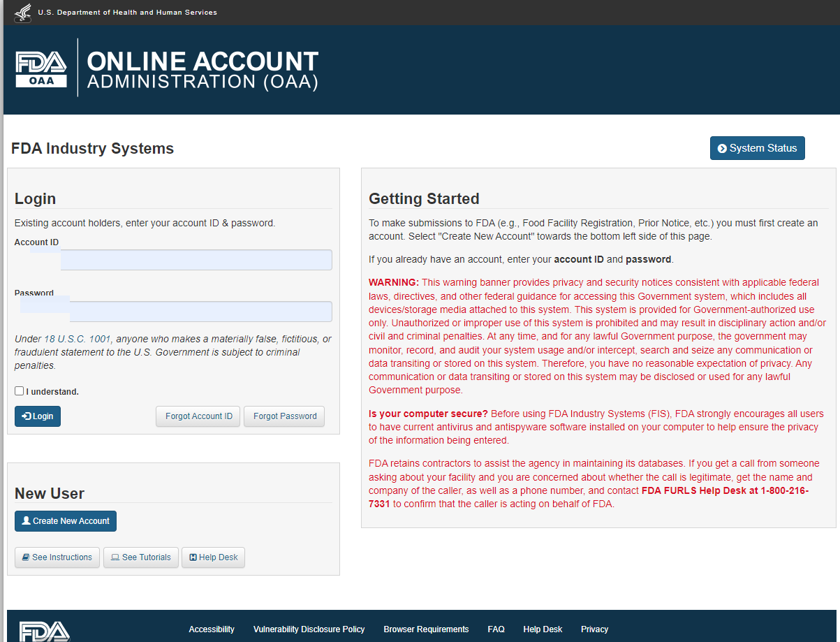This screenshot has height=642, width=840.
Task: Open the System Status page
Action: coord(758,148)
